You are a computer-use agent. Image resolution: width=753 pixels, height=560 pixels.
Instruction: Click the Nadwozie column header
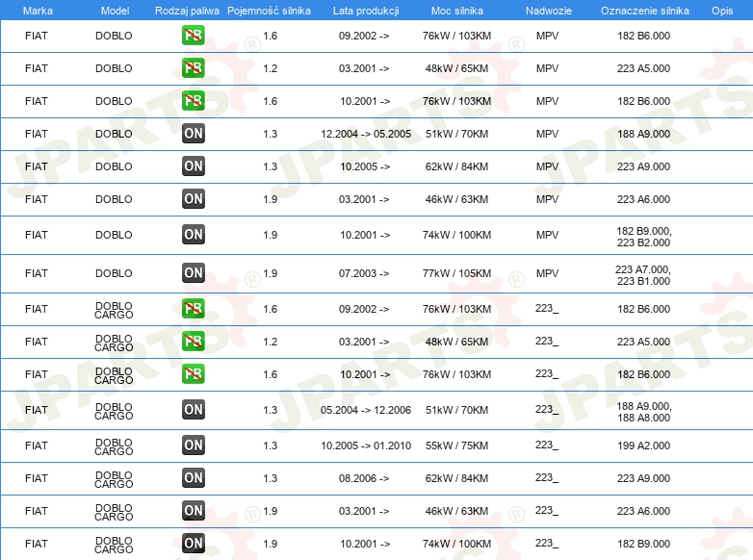coord(549,11)
